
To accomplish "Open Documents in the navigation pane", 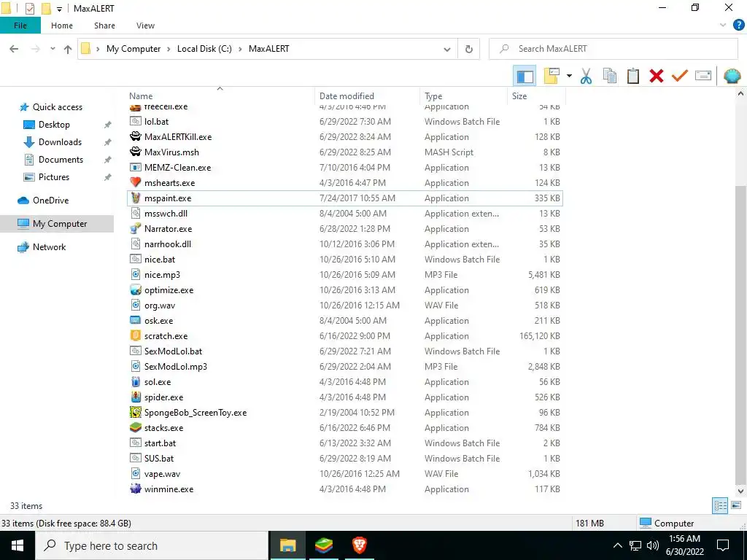I will click(61, 160).
